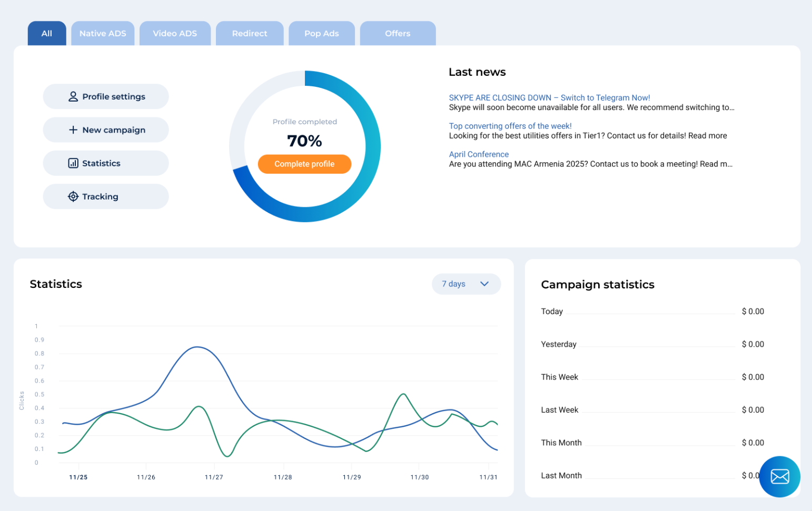Select the All tab
The height and width of the screenshot is (511, 812).
click(x=47, y=34)
